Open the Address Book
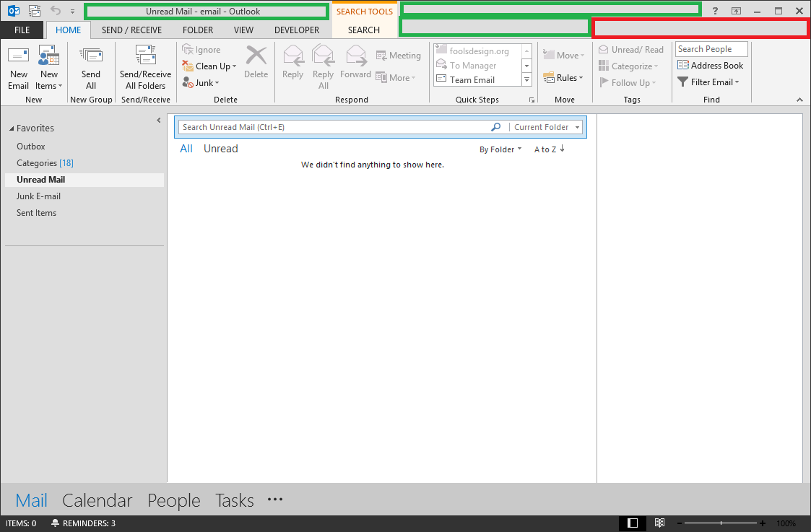Image resolution: width=811 pixels, height=532 pixels. 711,66
